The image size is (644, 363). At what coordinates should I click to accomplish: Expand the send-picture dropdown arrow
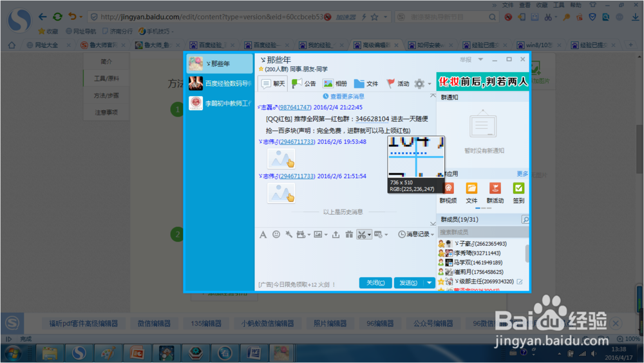click(x=326, y=235)
